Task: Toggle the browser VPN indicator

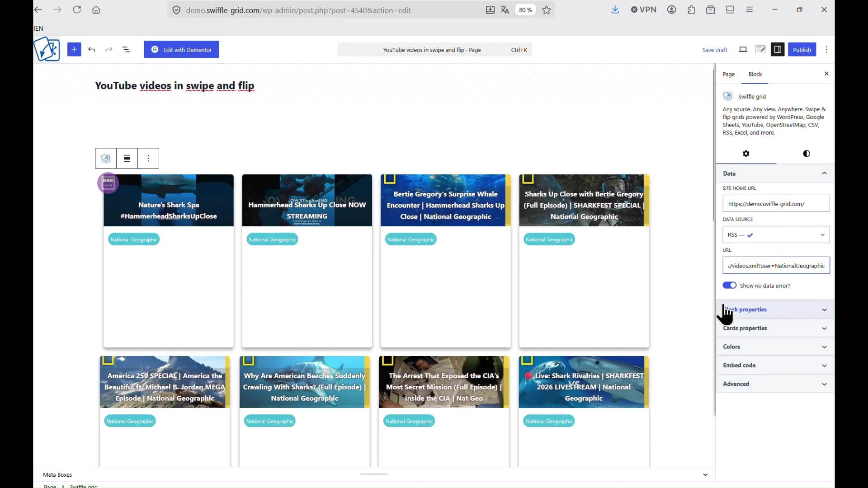Action: click(x=644, y=9)
